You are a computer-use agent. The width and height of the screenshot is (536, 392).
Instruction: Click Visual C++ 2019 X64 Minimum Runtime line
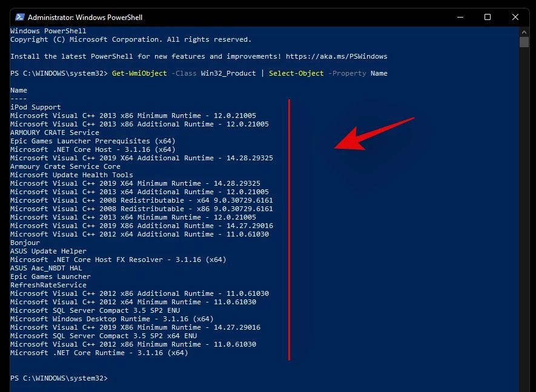point(135,183)
